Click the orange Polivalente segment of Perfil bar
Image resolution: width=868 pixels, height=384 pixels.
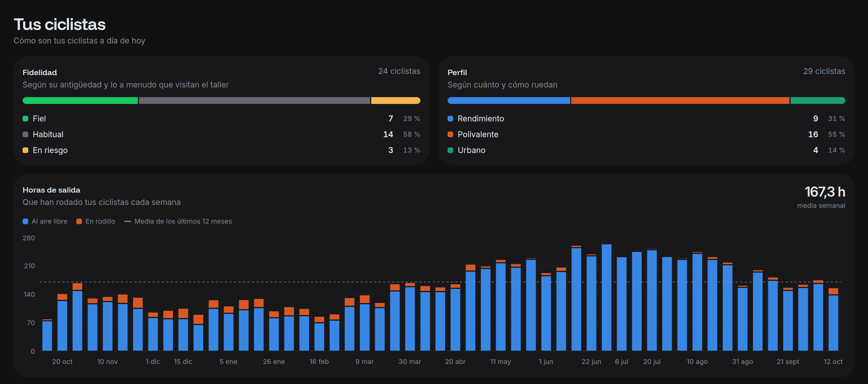[x=680, y=101]
